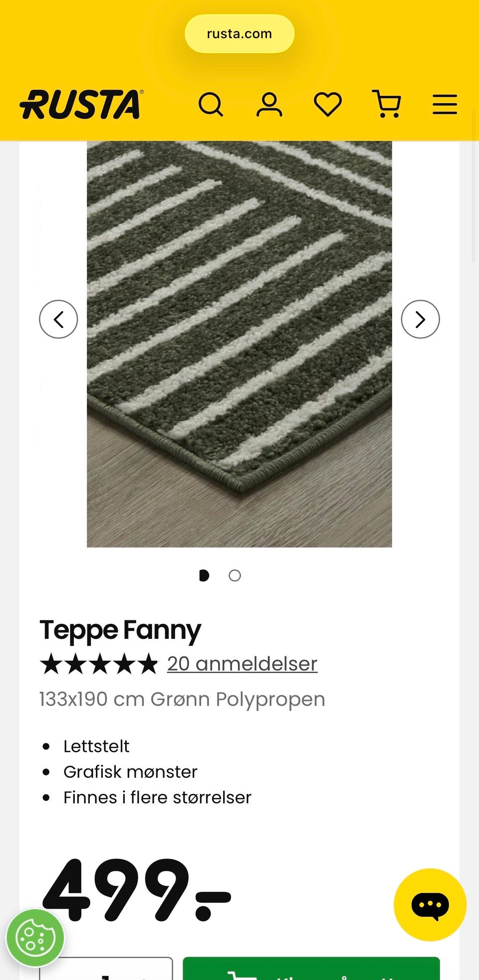
Task: Open cookie settings icon
Action: [x=35, y=938]
